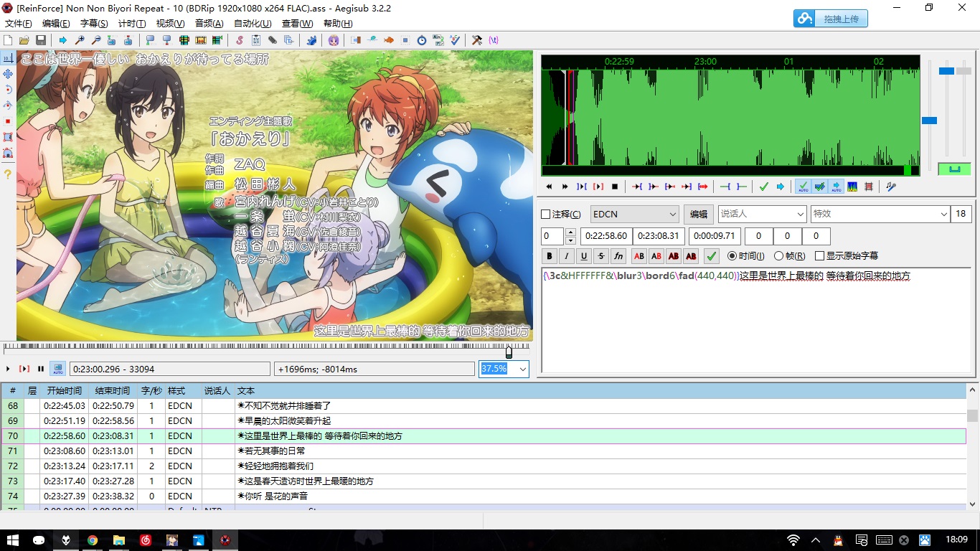Select the rotate on Z axis tool

(x=8, y=90)
